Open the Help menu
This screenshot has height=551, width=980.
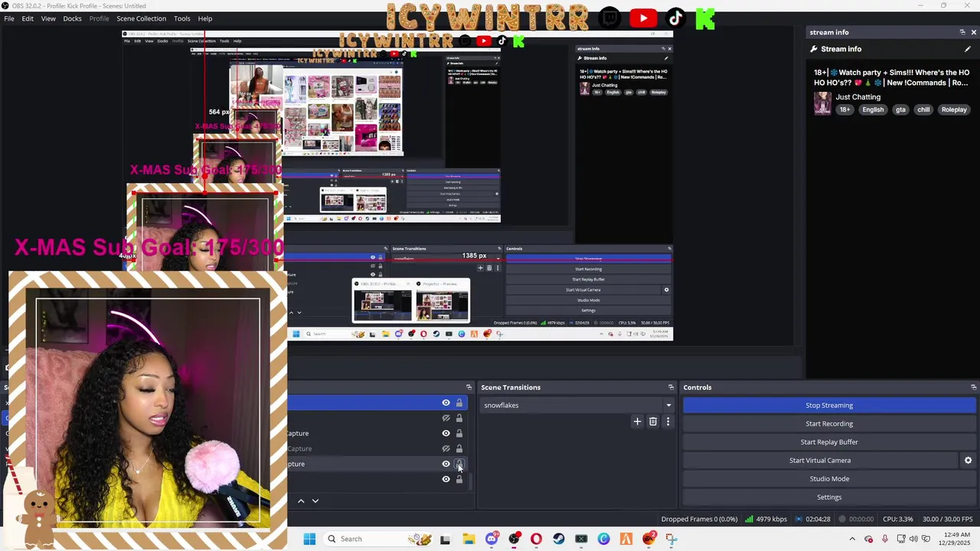(205, 18)
